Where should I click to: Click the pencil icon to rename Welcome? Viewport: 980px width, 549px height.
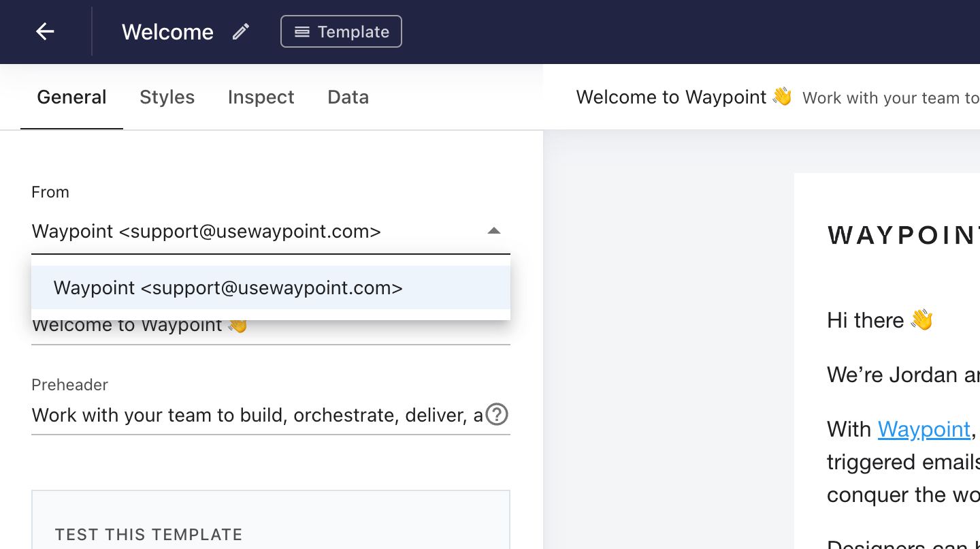(240, 31)
